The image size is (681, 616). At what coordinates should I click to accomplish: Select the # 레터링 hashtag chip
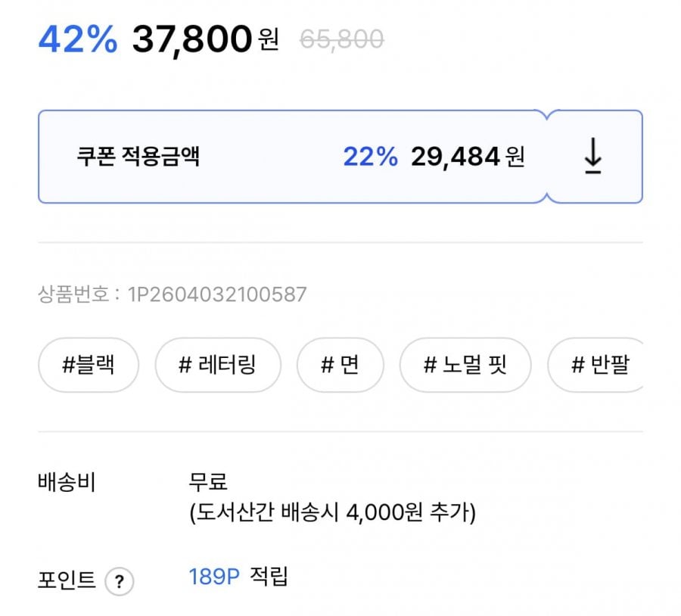[x=218, y=365]
